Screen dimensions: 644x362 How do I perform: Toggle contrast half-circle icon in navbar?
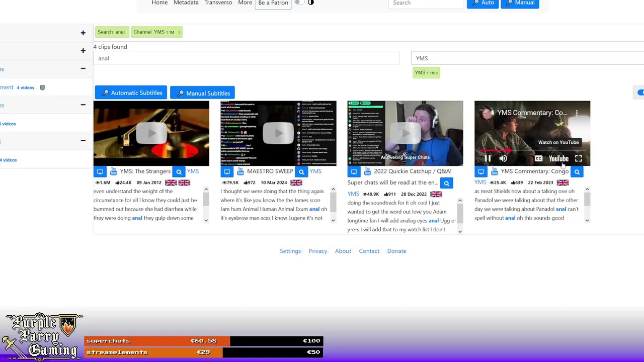click(310, 3)
